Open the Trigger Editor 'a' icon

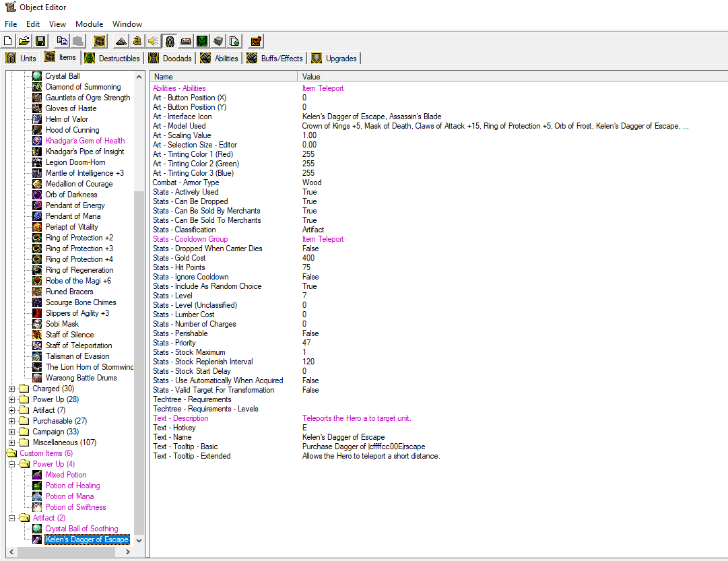tap(137, 41)
